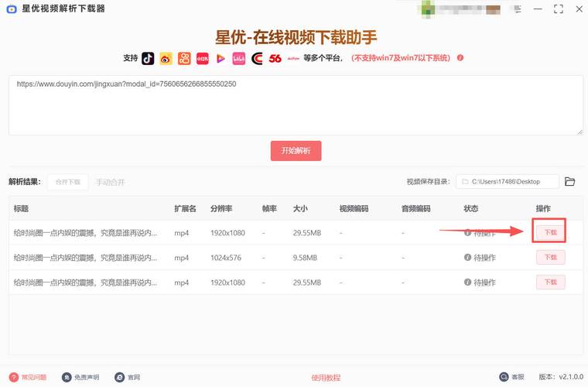The height and width of the screenshot is (387, 588).
Task: Click the 解析结果 label
Action: point(25,182)
